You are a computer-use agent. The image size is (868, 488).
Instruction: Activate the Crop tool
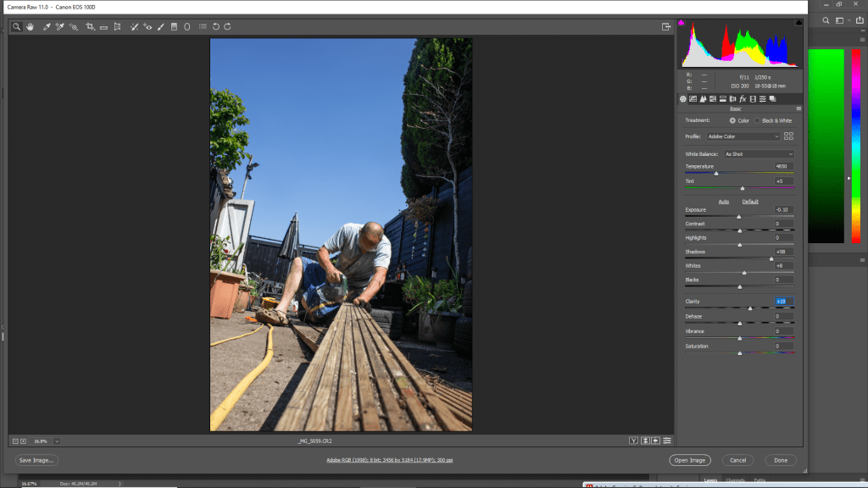(90, 27)
